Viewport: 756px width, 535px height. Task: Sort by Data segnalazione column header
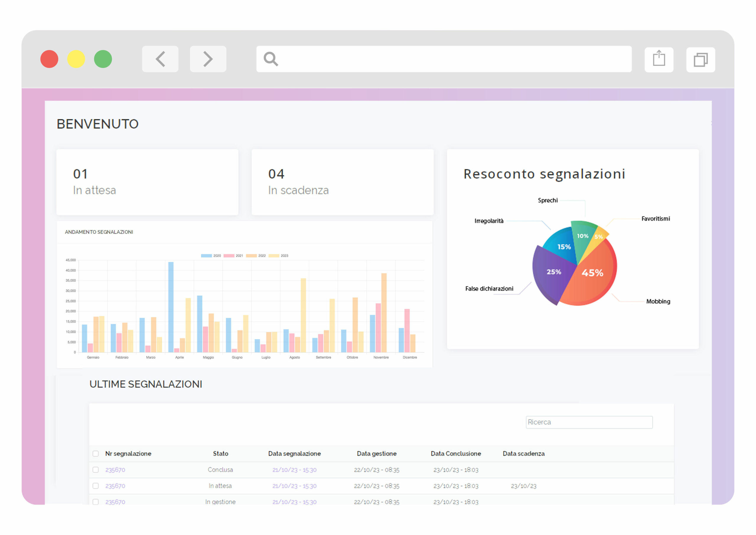[294, 454]
